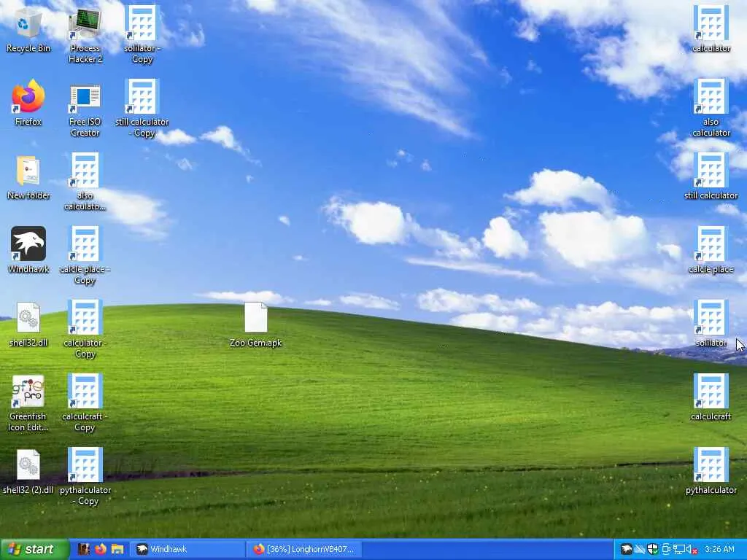Select the shell32.dll file icon
Screen dimensions: 747x560
click(x=28, y=324)
